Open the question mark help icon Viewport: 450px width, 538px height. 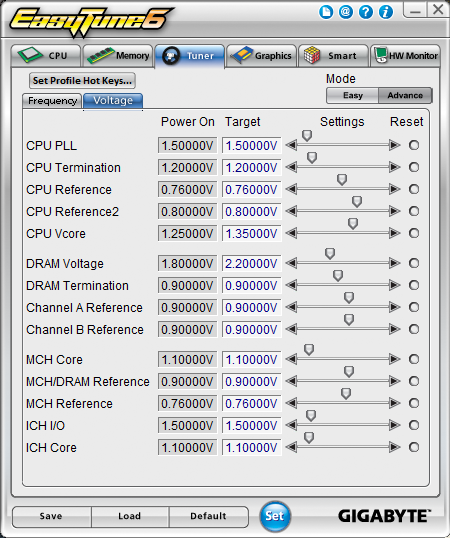pos(366,12)
